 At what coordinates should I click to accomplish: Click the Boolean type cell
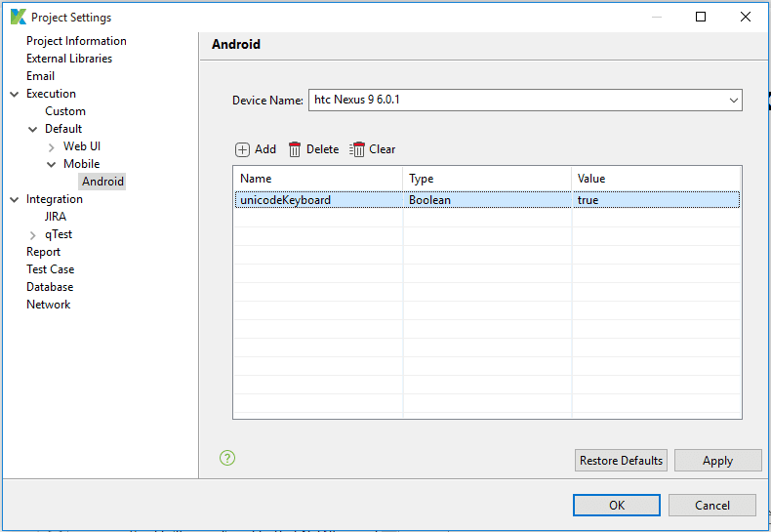(x=487, y=200)
